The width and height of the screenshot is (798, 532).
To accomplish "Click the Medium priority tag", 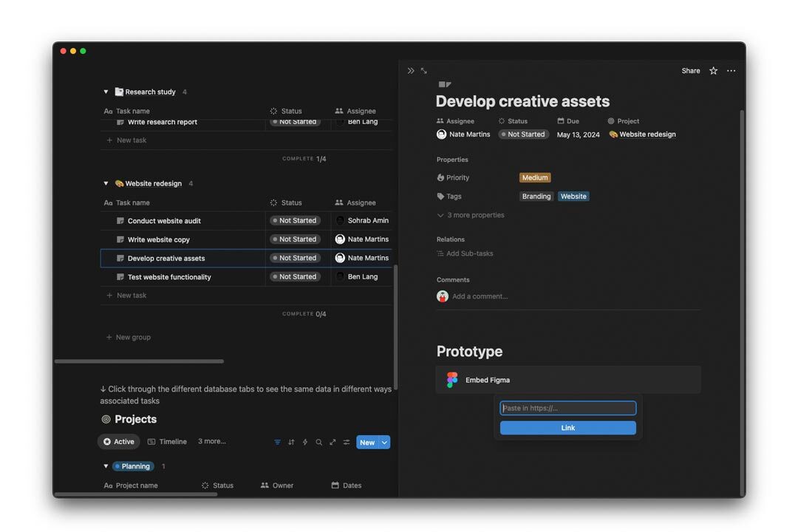I will 535,178.
